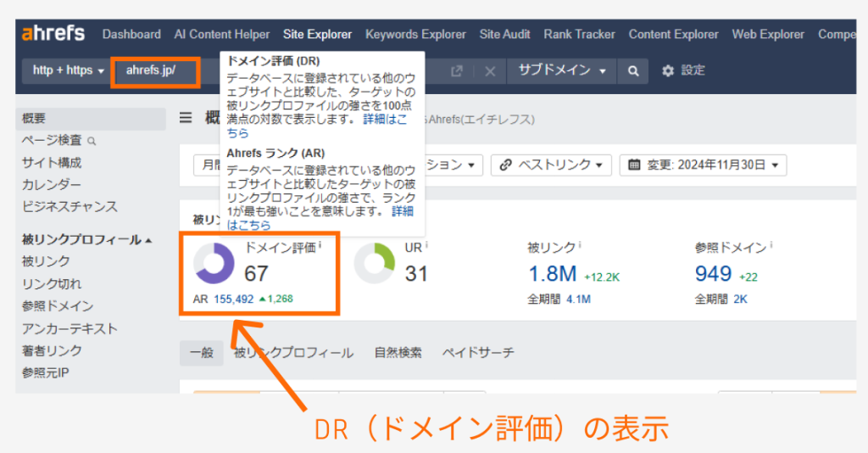The height and width of the screenshot is (453, 868).
Task: Open 被リンク in the sidebar
Action: tap(46, 261)
